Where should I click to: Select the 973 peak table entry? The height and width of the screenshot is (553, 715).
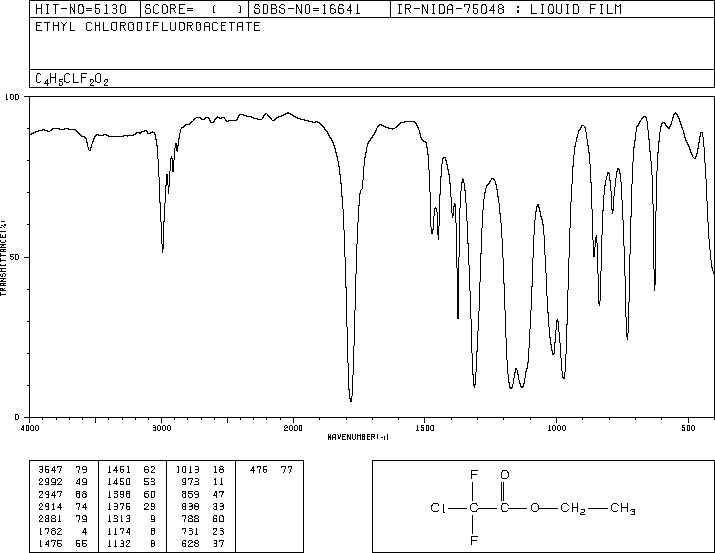[202, 482]
